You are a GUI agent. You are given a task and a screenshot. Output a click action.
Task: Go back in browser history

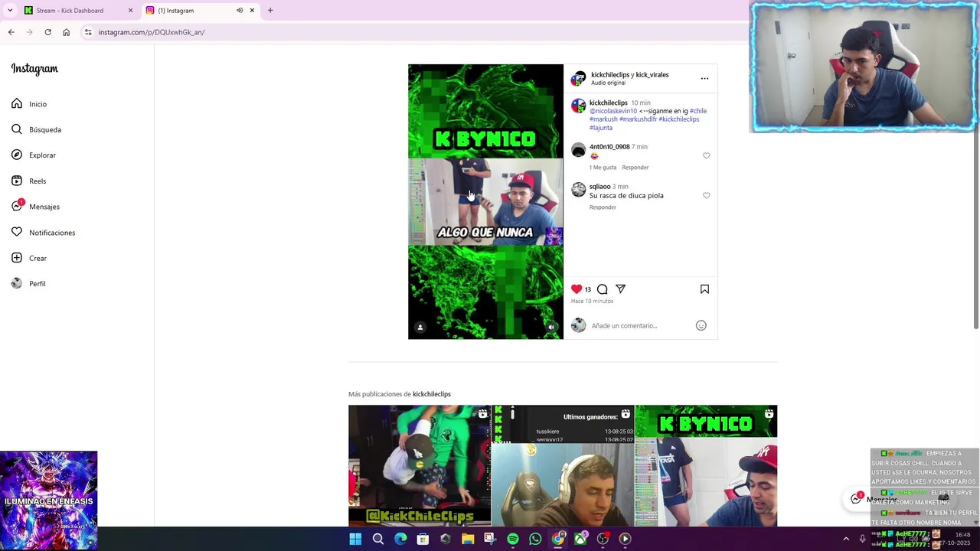click(x=11, y=32)
